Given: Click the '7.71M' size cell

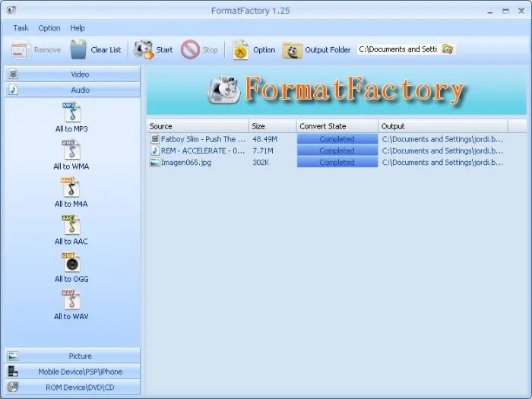Looking at the screenshot, I should (263, 150).
